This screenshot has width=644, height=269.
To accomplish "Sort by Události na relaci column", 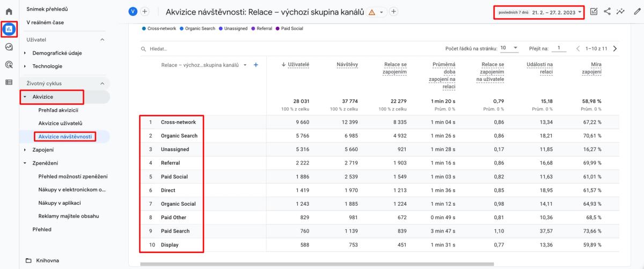I will pyautogui.click(x=539, y=69).
